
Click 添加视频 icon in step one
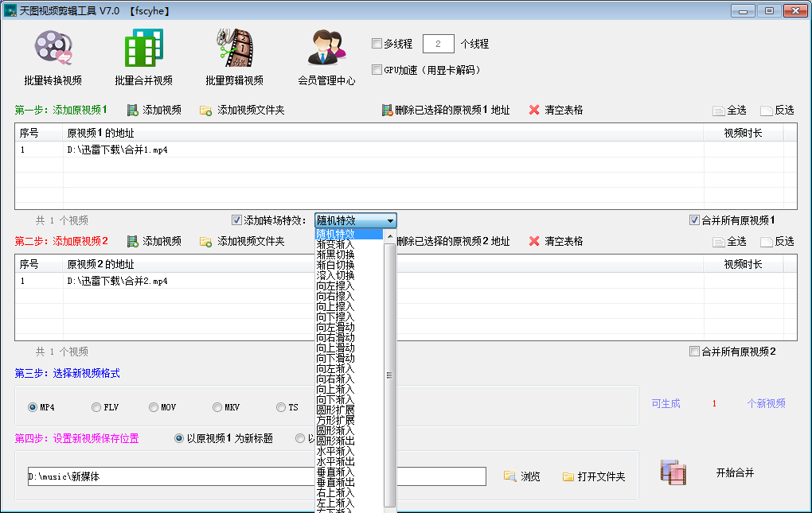coord(133,110)
